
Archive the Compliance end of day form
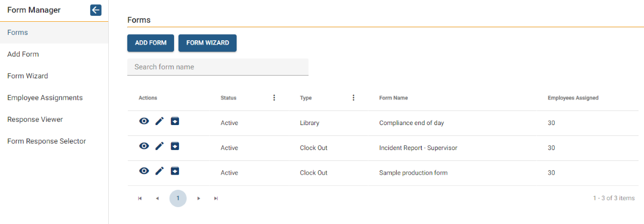coord(175,121)
